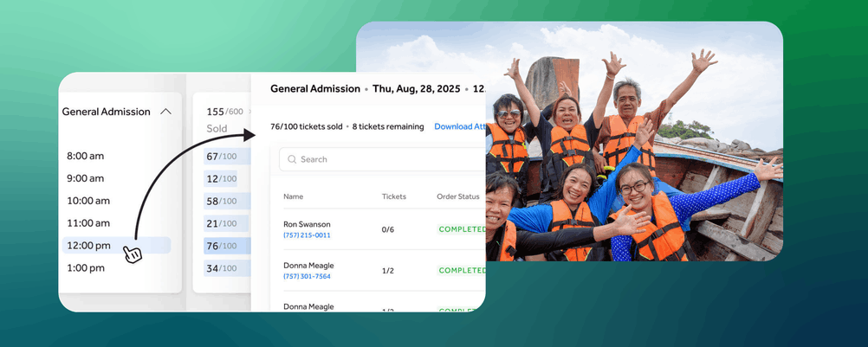The width and height of the screenshot is (868, 347).
Task: Sort by the Order Status column header
Action: (457, 196)
